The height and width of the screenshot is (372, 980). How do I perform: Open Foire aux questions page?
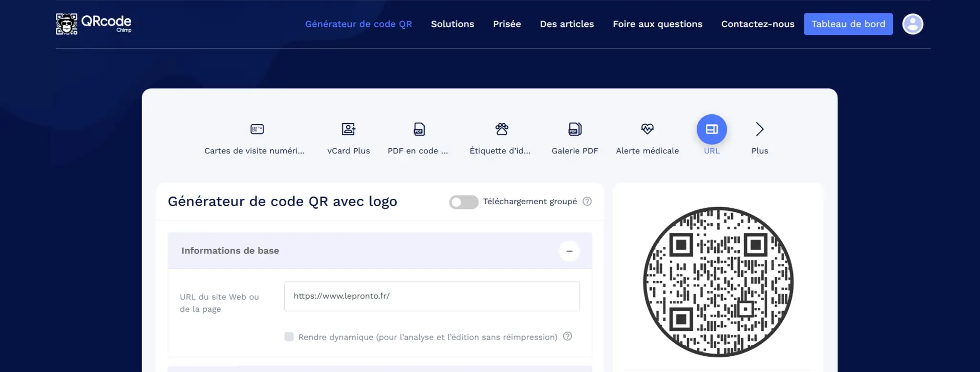[x=657, y=24]
